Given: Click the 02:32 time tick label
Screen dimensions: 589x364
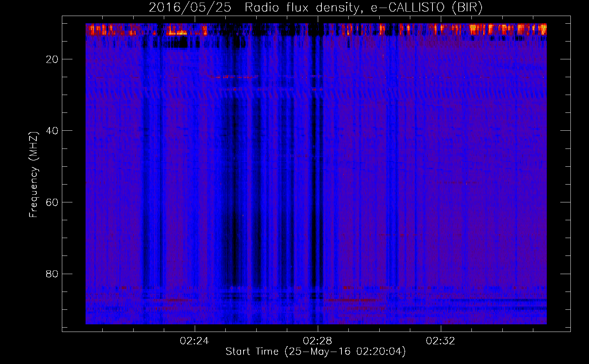Looking at the screenshot, I should pos(440,341).
